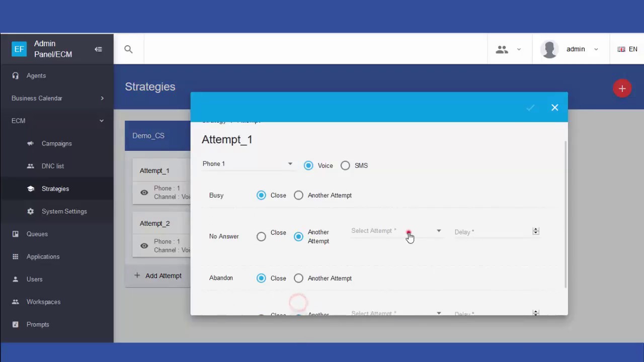Image resolution: width=644 pixels, height=362 pixels.
Task: Choose Close for No Answer
Action: [x=261, y=236]
